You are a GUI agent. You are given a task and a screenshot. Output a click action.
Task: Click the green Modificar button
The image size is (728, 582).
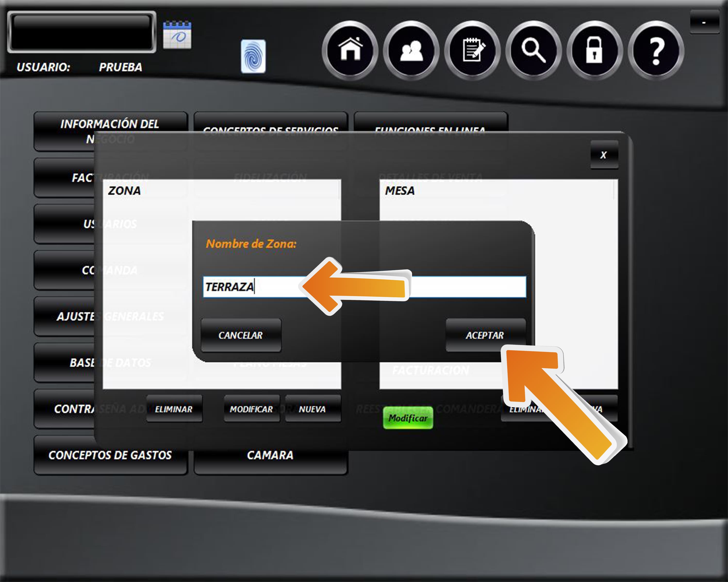(x=408, y=418)
